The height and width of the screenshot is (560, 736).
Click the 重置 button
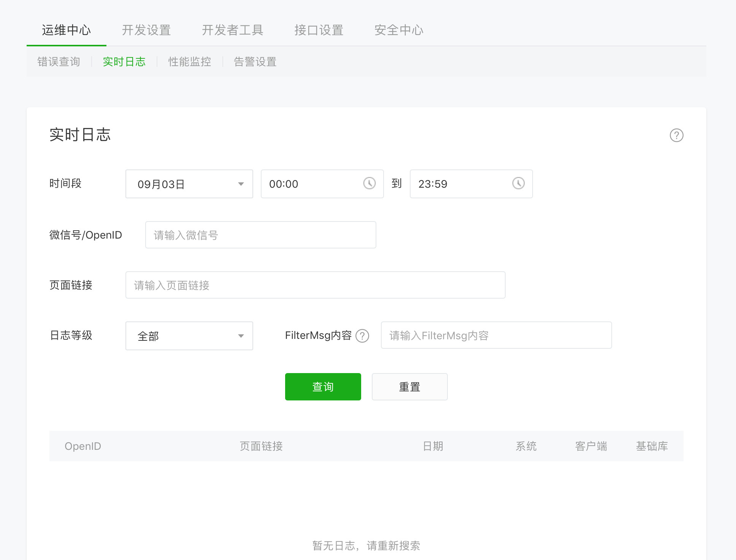(x=409, y=387)
